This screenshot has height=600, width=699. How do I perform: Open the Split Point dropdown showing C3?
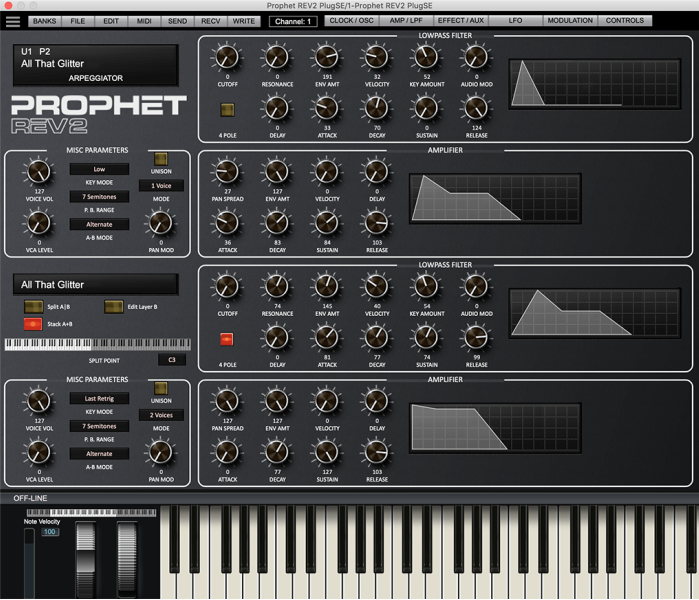coord(172,360)
